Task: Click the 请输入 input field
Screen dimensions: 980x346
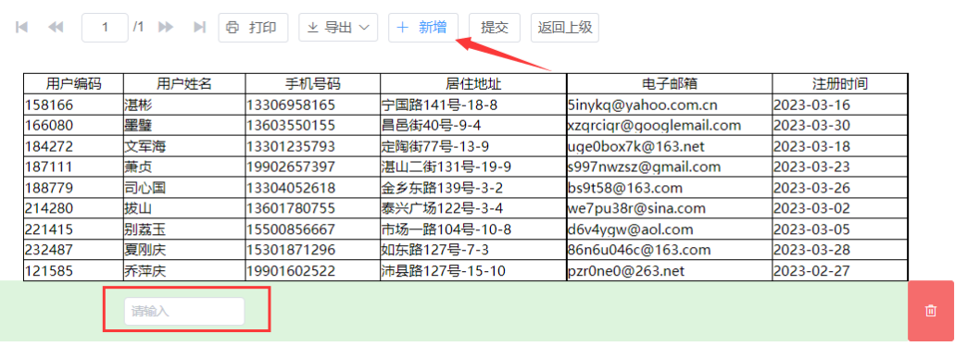Action: pyautogui.click(x=184, y=311)
